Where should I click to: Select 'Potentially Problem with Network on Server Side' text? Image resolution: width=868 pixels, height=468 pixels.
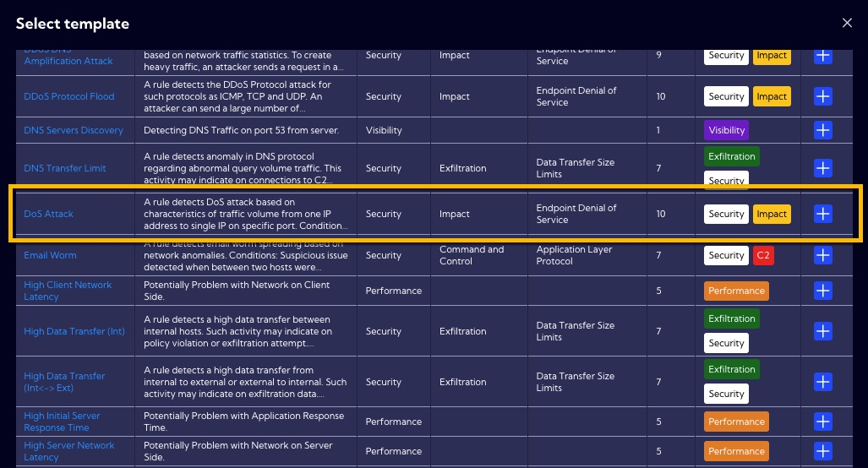238,451
